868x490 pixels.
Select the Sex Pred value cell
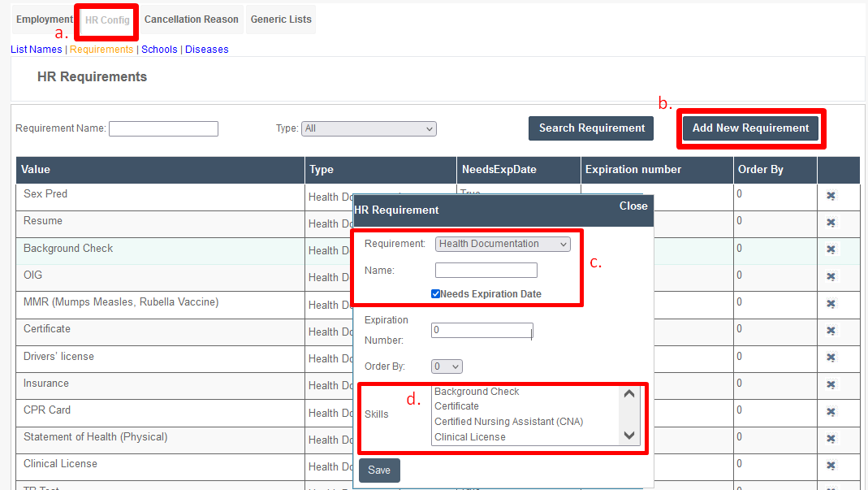(x=161, y=197)
